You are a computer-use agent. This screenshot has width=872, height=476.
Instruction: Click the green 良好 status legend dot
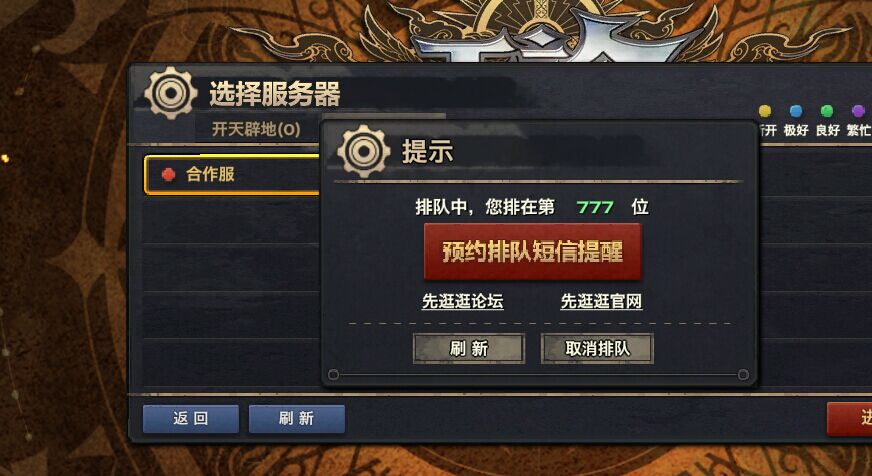[x=827, y=111]
